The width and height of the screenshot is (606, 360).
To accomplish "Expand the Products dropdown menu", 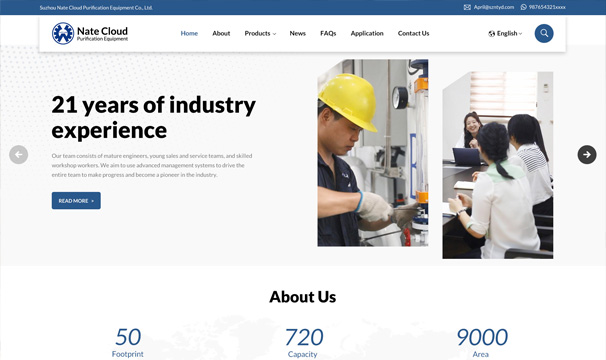I will tap(260, 34).
